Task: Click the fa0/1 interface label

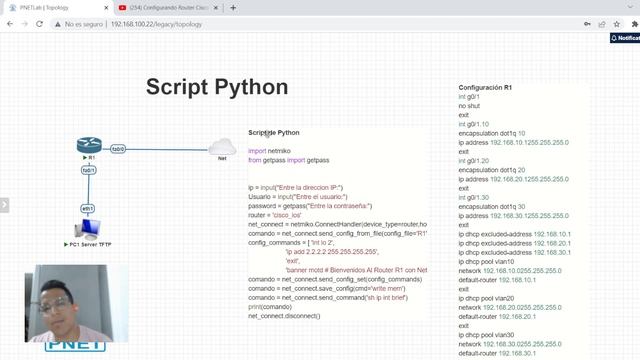Action: (89, 170)
